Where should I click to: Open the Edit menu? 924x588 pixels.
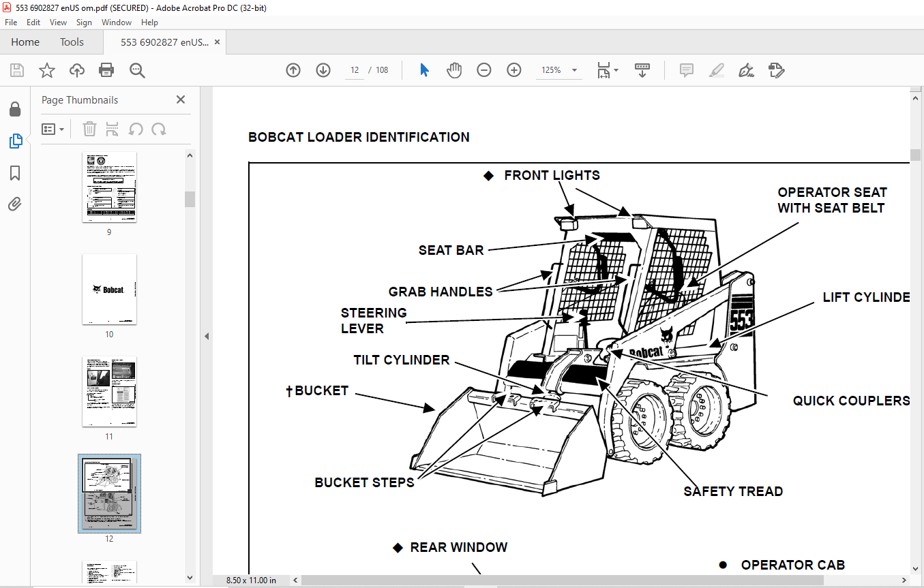tap(33, 22)
